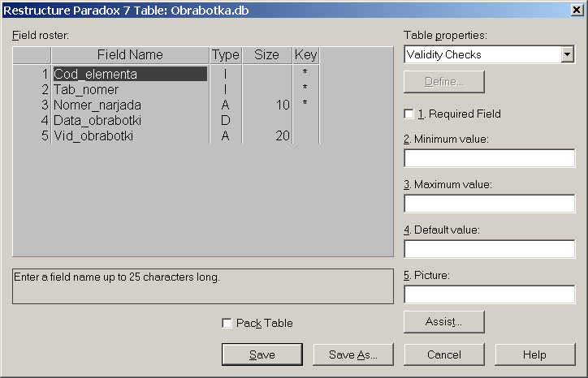The height and width of the screenshot is (378, 588).
Task: Click the Assist... button
Action: coord(444,322)
